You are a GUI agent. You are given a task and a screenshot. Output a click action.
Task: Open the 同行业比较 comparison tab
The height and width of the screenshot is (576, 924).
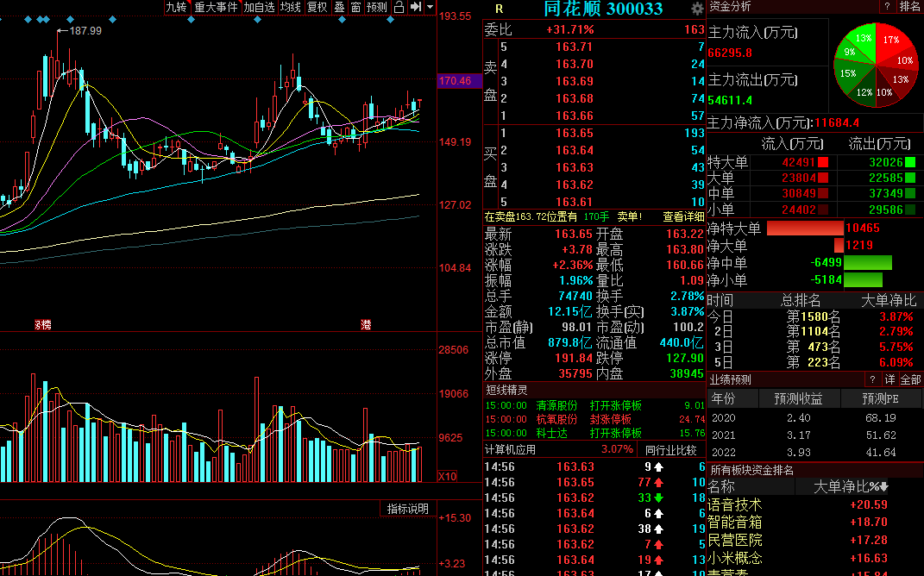pyautogui.click(x=671, y=451)
